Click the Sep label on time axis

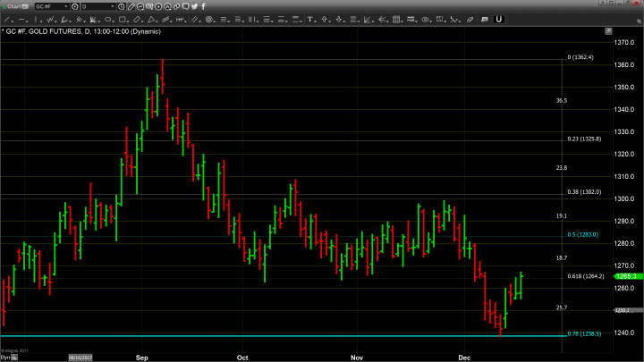pyautogui.click(x=141, y=358)
